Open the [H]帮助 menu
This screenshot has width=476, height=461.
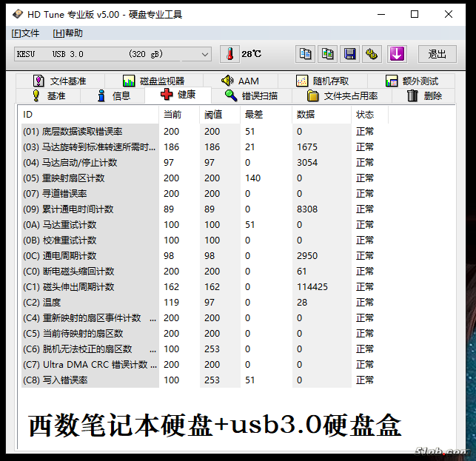[67, 33]
